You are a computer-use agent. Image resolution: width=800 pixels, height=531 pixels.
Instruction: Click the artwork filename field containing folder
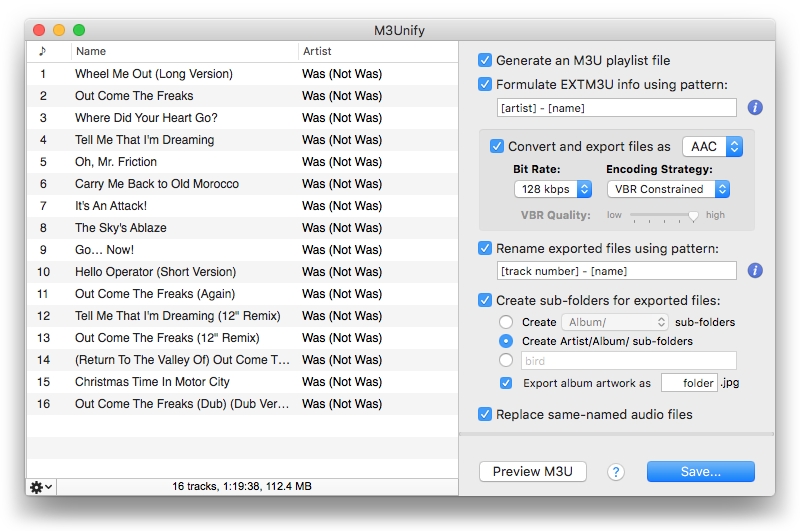pyautogui.click(x=689, y=383)
